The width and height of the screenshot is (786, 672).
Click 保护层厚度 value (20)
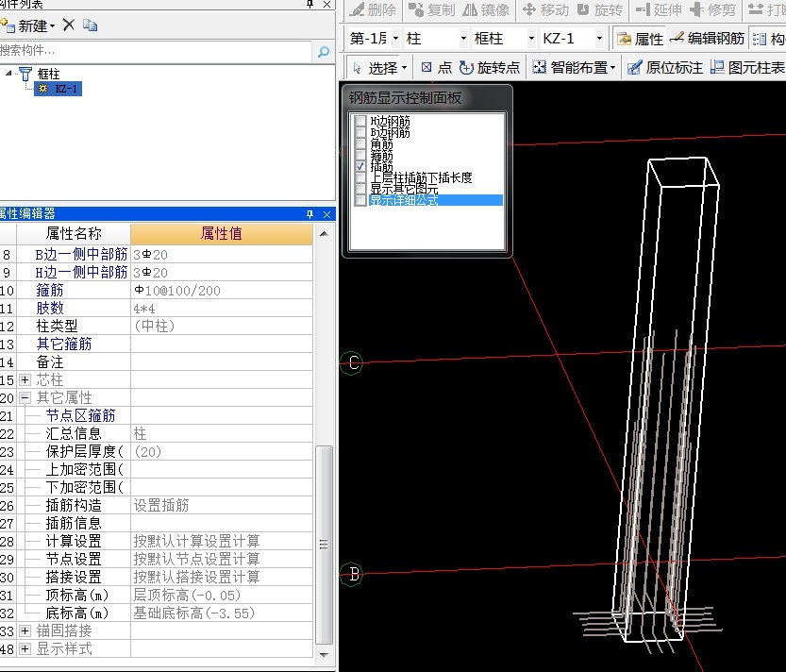[221, 451]
